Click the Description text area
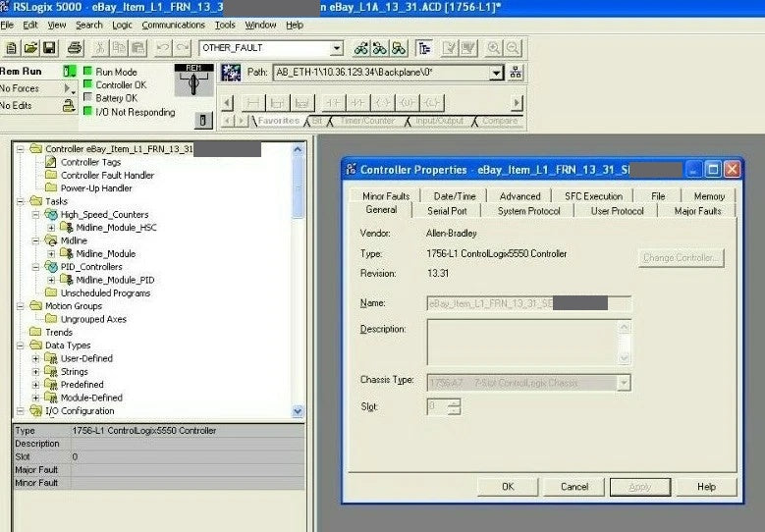The height and width of the screenshot is (532, 765). pyautogui.click(x=529, y=343)
